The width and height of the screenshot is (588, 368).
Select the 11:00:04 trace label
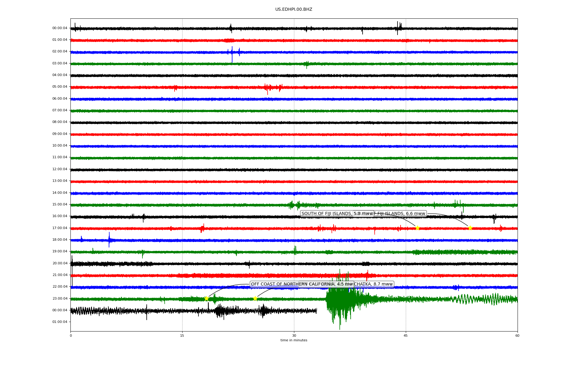[x=60, y=157]
